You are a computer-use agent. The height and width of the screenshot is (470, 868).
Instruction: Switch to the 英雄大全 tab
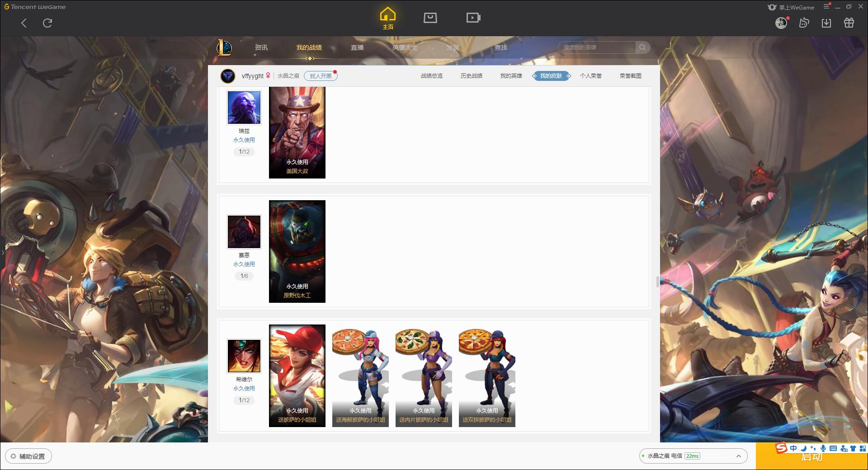coord(405,47)
